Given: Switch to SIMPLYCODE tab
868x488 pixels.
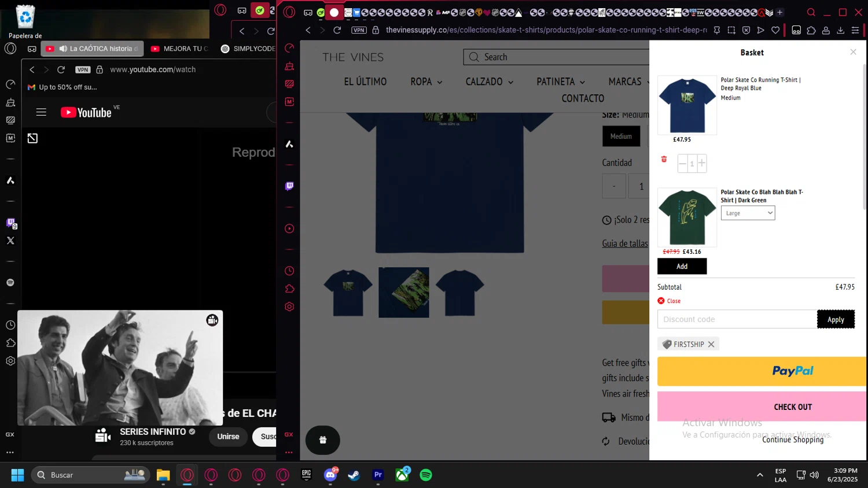Looking at the screenshot, I should click(248, 49).
